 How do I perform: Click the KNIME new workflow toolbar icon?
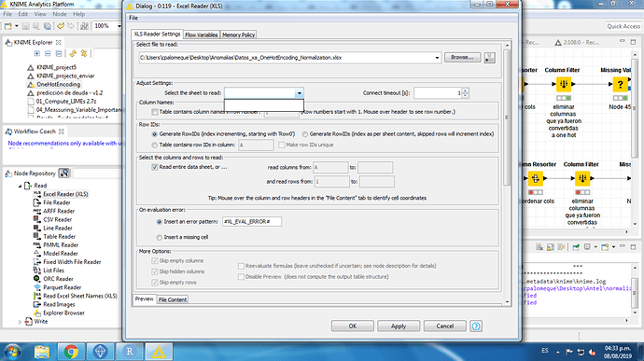(x=8, y=26)
